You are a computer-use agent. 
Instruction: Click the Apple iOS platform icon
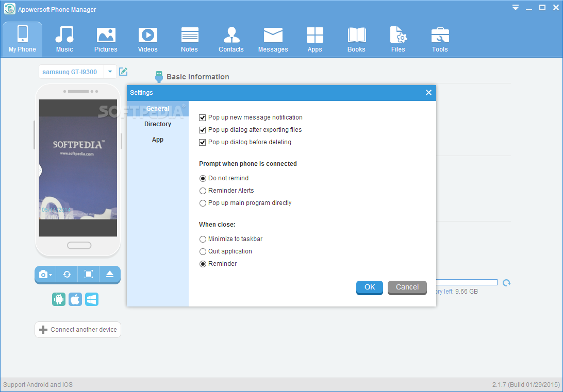[x=75, y=299]
